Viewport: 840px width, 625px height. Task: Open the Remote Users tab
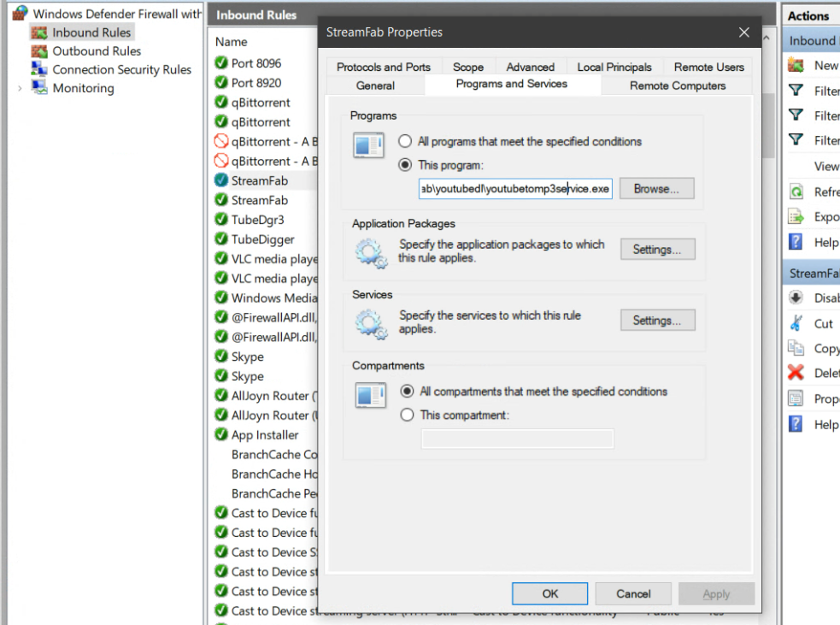click(x=708, y=67)
